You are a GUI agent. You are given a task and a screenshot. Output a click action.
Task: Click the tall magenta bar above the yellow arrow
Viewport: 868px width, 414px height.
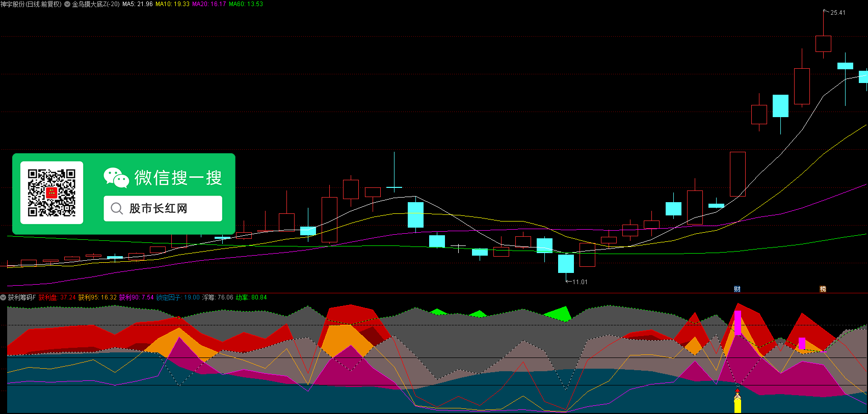[x=738, y=322]
